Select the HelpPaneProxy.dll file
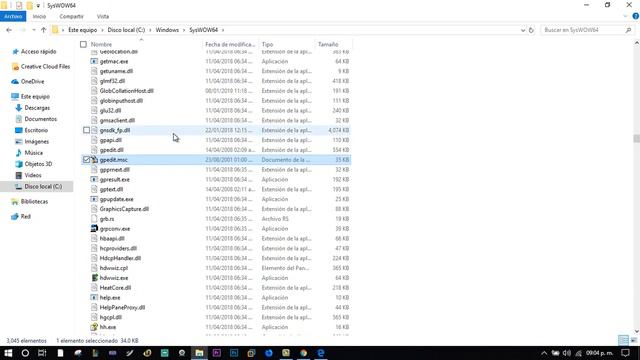 click(x=122, y=308)
